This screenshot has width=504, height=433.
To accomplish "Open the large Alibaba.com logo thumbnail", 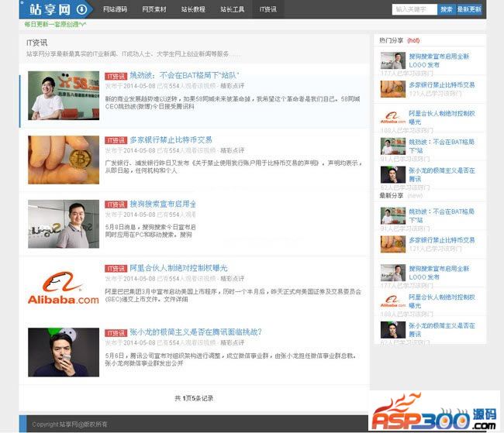I will coord(64,288).
